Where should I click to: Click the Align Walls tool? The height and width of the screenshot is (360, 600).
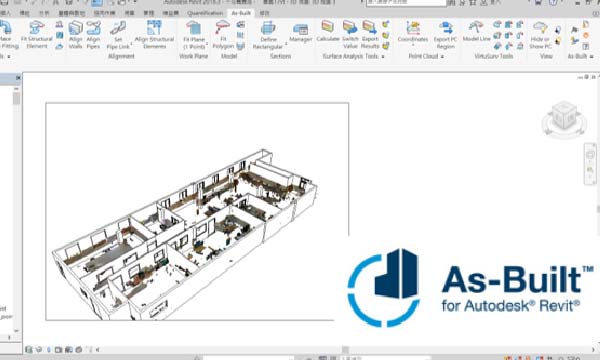76,35
